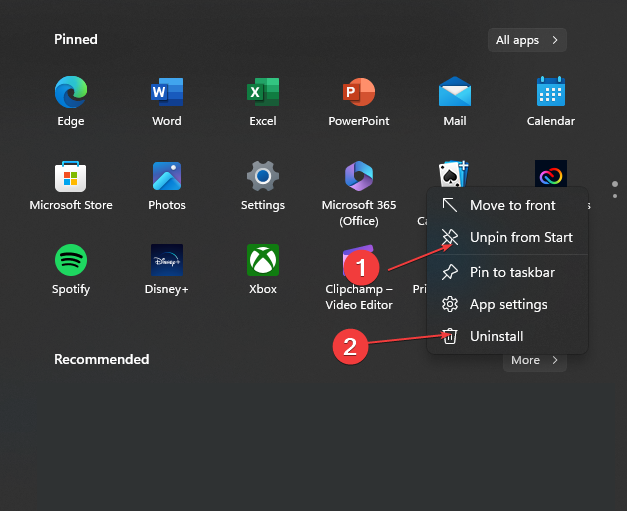Open Microsoft Store from pinned apps
This screenshot has width=627, height=511.
click(x=71, y=177)
